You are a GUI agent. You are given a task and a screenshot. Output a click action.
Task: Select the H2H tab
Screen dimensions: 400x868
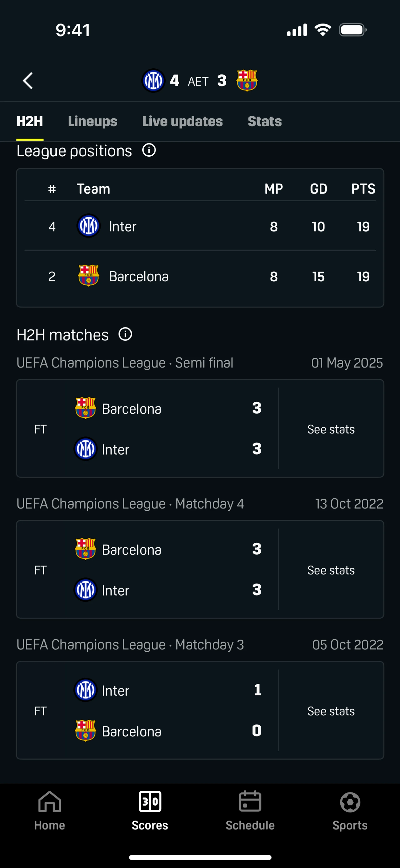30,121
